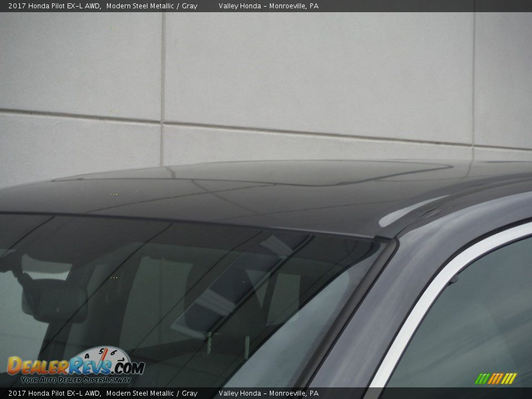Click the upper concrete wall panel
Image resolution: width=532 pixels, height=399 pixels.
[x=316, y=66]
